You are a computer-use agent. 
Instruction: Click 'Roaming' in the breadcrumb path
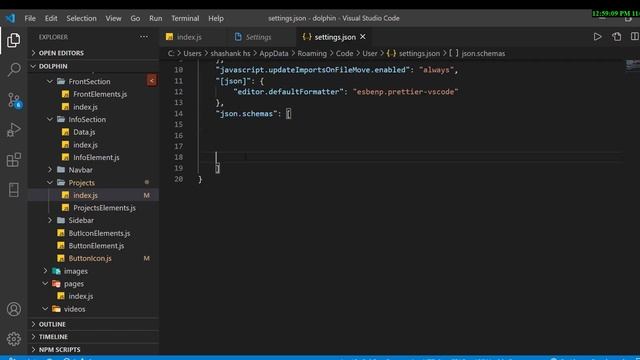(x=312, y=53)
